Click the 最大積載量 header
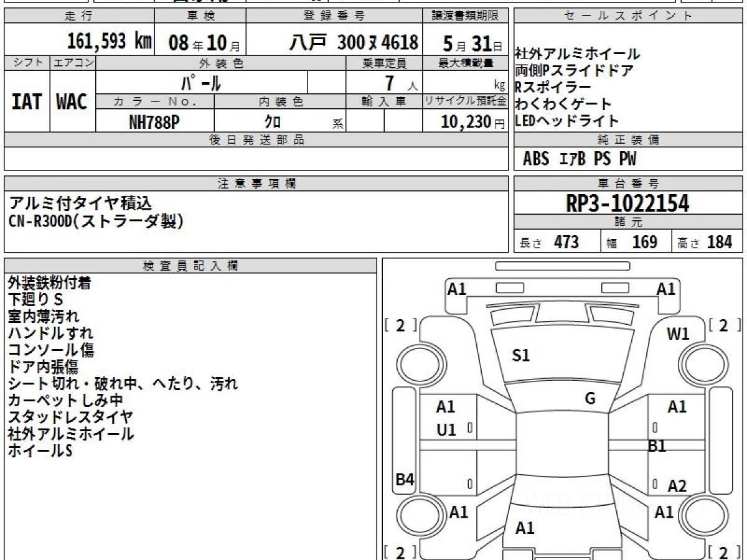747x560 pixels. click(466, 63)
